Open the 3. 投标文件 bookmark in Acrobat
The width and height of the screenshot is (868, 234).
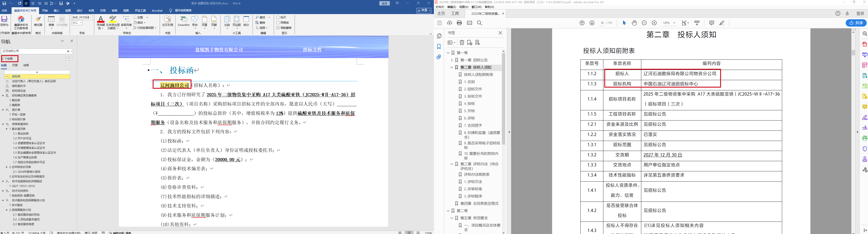[473, 96]
